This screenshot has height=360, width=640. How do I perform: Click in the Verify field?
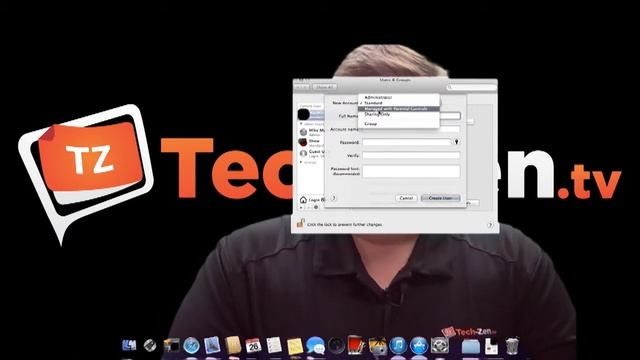click(x=411, y=156)
